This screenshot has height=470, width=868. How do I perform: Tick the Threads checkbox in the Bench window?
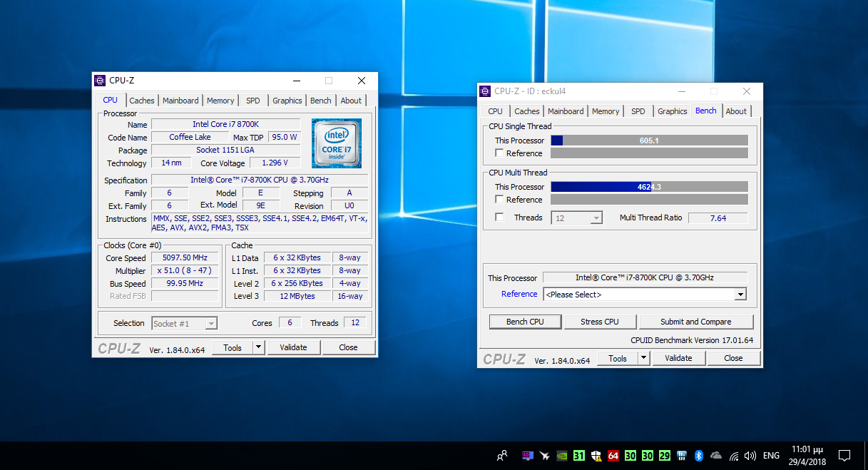coord(499,218)
